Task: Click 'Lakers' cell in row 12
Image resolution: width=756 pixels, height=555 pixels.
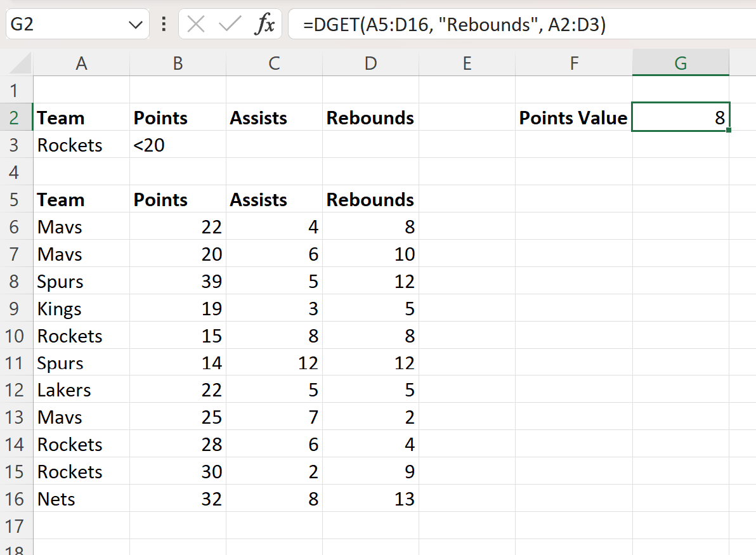Action: point(81,389)
